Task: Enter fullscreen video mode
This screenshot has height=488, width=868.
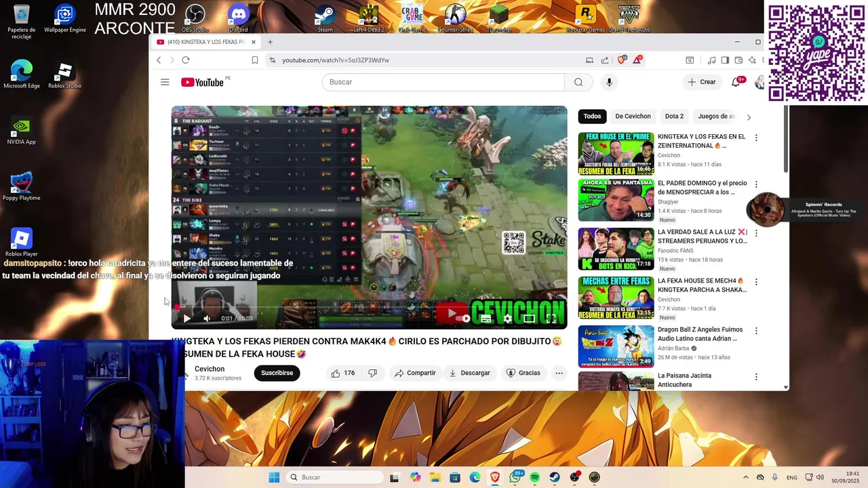Action: (551, 319)
